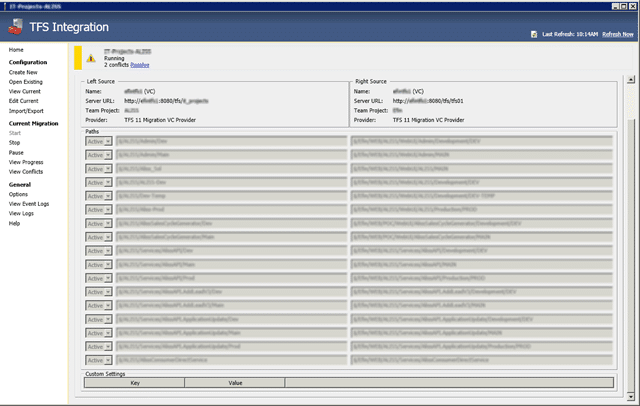Open View Logs
The image size is (640, 406).
[21, 213]
